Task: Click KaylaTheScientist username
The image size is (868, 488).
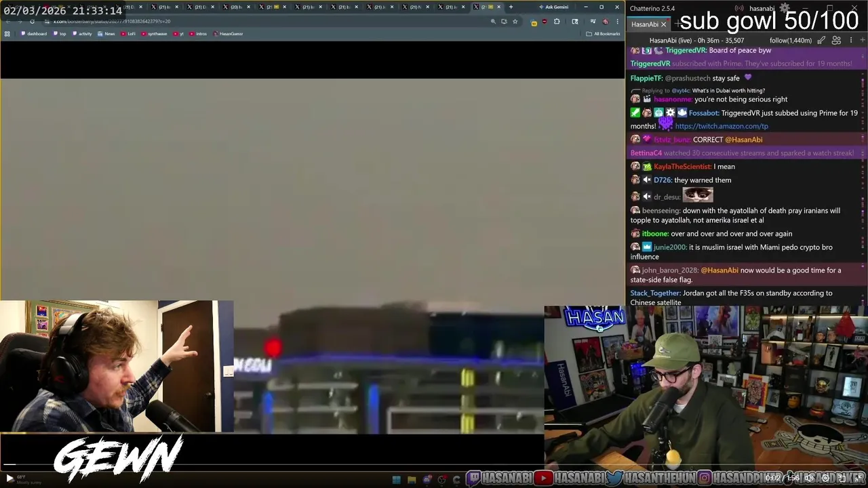Action: click(x=683, y=167)
